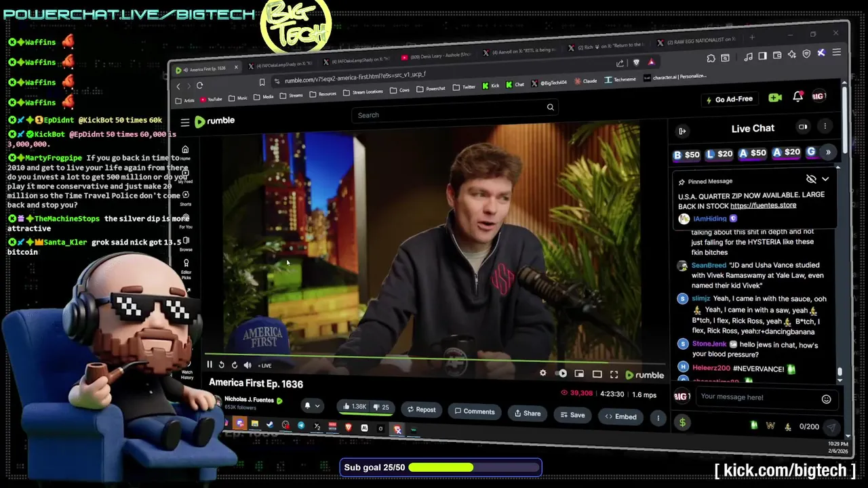Image resolution: width=868 pixels, height=488 pixels.
Task: Open the notifications bell in header
Action: coord(798,96)
